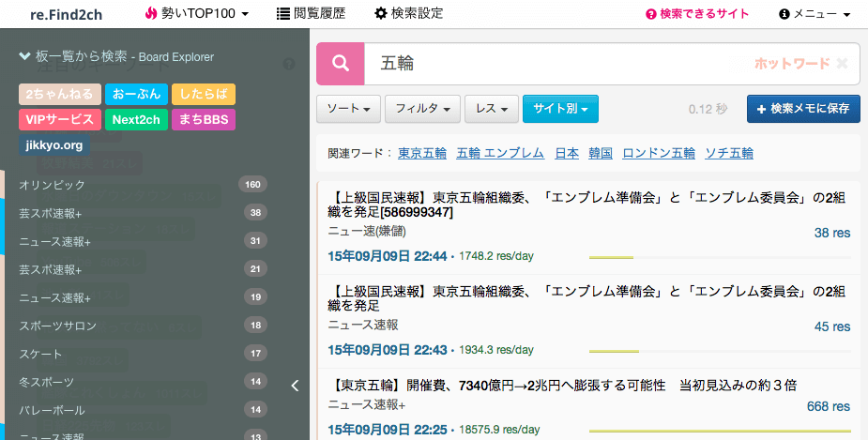Select the 芸スポ速報+ board with 38
868x440 pixels.
(x=143, y=213)
